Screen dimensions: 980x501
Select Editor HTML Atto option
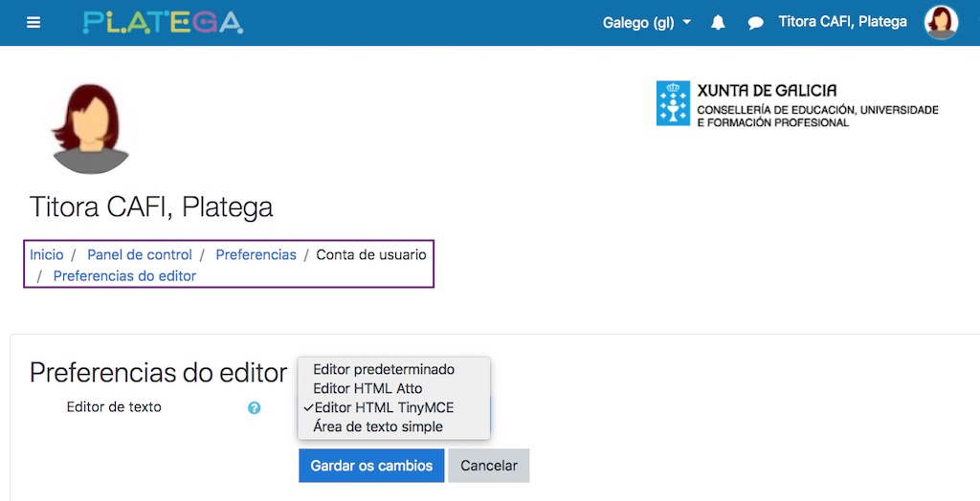[393, 388]
